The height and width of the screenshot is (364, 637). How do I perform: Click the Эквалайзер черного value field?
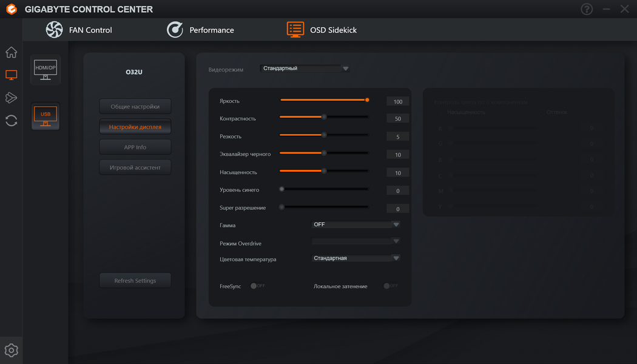(x=398, y=155)
